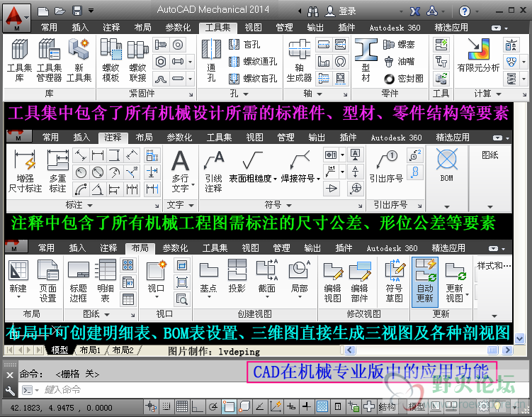Toggle 自动更新 auto update
The height and width of the screenshot is (417, 532).
coord(425,282)
